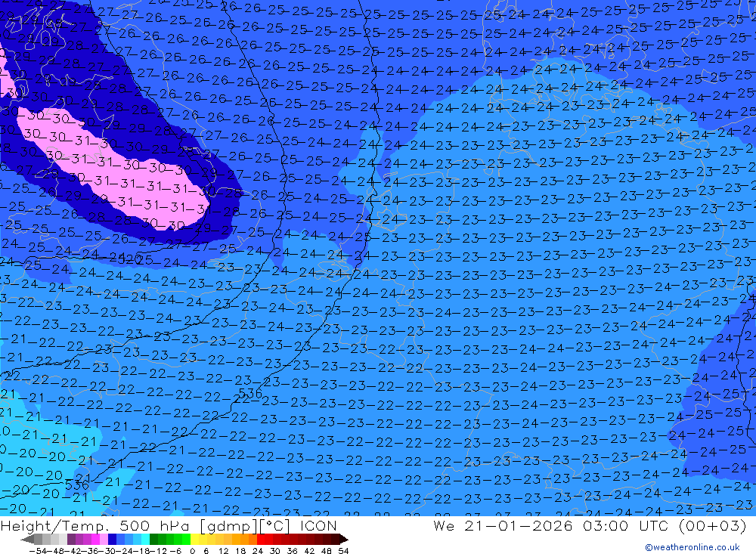The width and height of the screenshot is (756, 554).
Task: Click the '[°C]' unit label
Action: [x=274, y=525]
